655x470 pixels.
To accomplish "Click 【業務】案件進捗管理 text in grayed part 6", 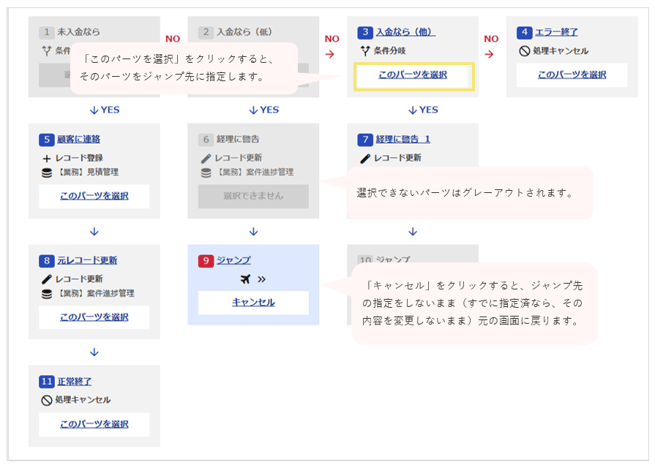I will pos(255,173).
